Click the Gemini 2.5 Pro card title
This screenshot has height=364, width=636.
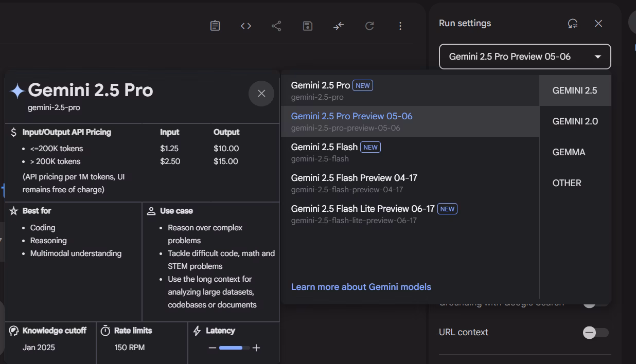pos(91,90)
